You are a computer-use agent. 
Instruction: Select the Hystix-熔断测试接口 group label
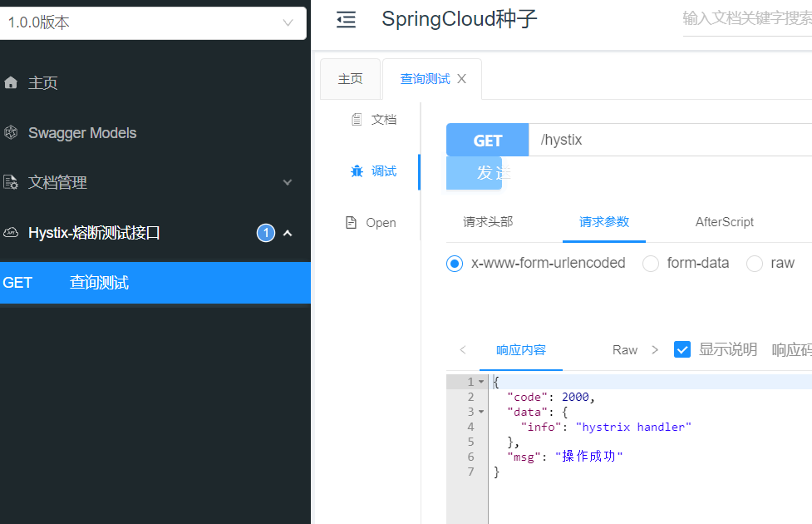coord(94,233)
